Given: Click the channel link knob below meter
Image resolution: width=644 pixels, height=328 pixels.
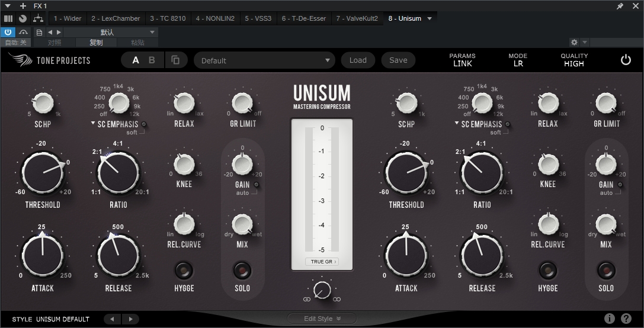Looking at the screenshot, I should coord(322,290).
